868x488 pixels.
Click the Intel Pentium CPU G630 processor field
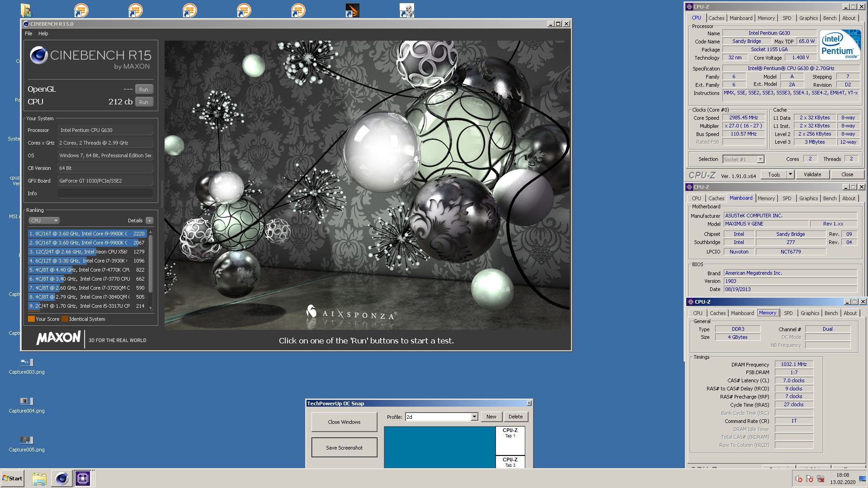105,130
